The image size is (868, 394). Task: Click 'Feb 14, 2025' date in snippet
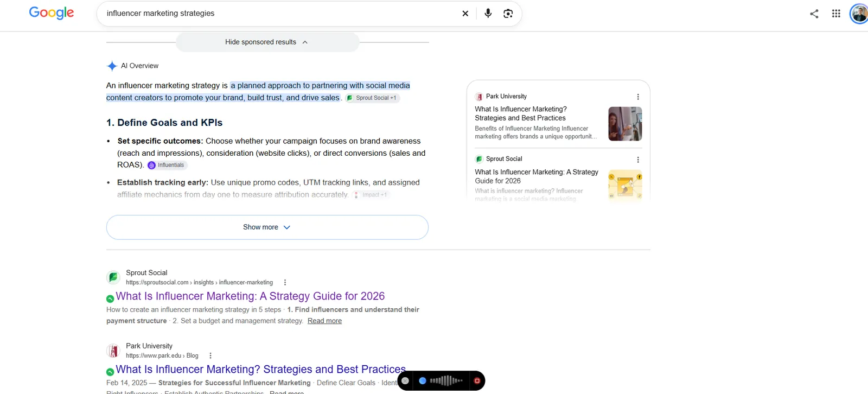point(126,383)
